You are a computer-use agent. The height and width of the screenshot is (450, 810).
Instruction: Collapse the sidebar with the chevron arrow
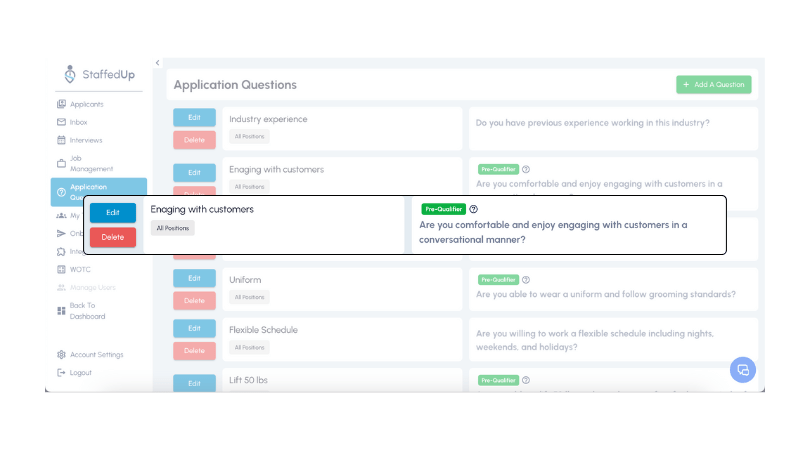pos(157,63)
